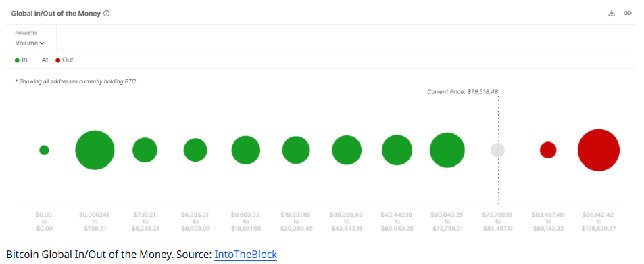Copy the chart link icon

click(x=628, y=13)
